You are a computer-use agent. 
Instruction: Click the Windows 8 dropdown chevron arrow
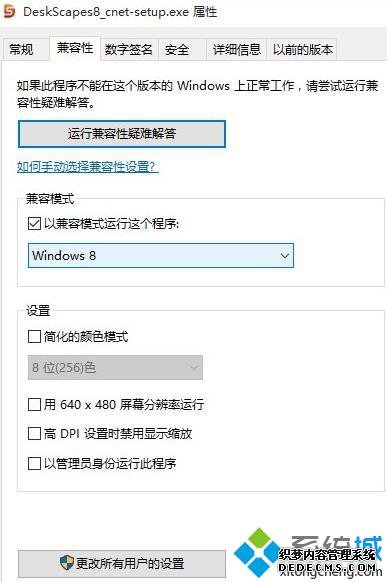285,256
